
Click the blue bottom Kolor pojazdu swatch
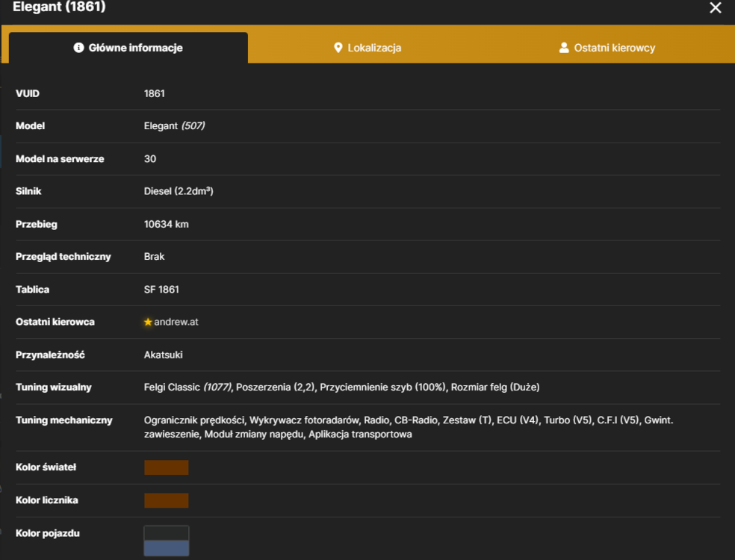pyautogui.click(x=167, y=548)
